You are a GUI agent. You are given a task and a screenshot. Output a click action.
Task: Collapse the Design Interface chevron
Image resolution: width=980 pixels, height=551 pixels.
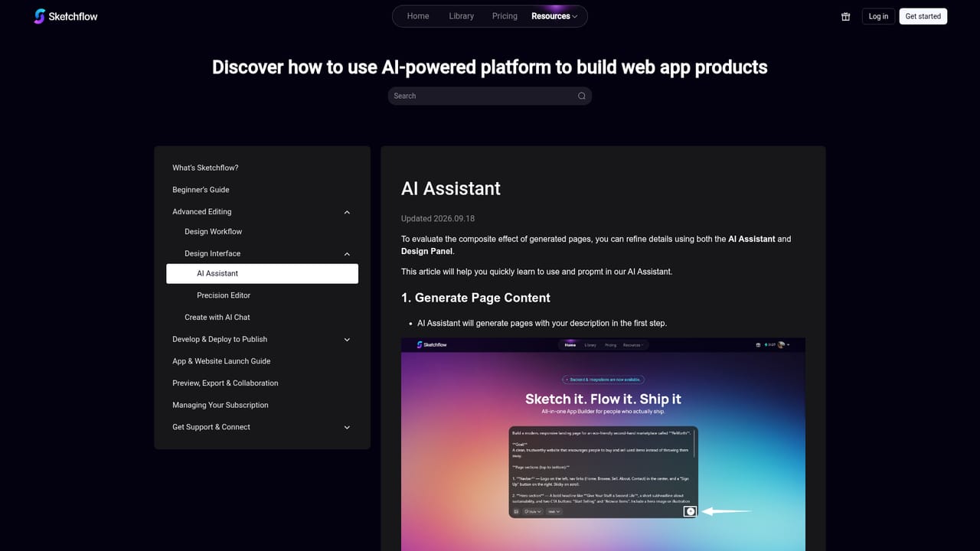coord(347,254)
